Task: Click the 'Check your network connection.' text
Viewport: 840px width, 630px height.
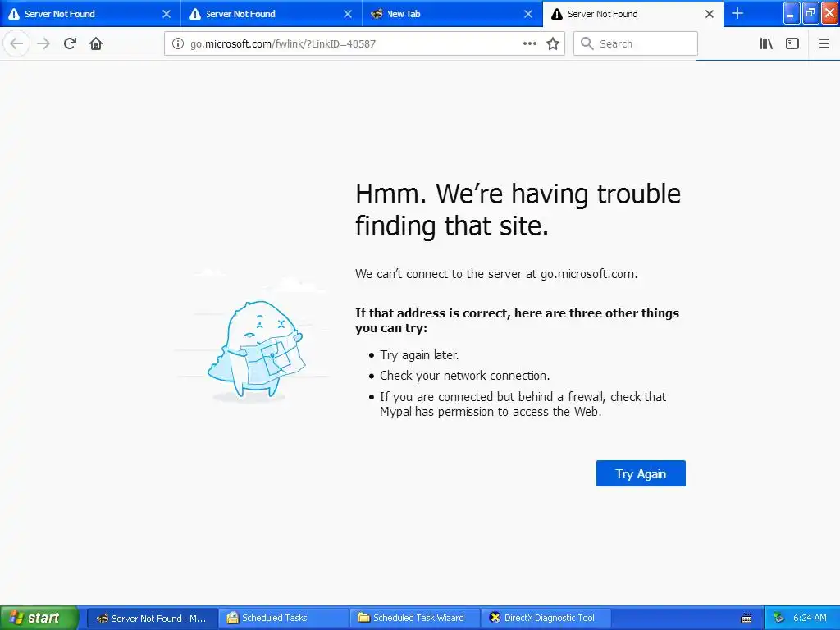Action: (x=464, y=376)
